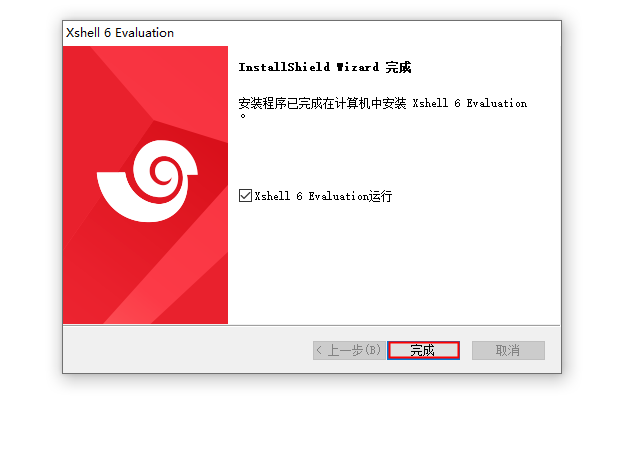Click the red banner image panel

[x=145, y=185]
